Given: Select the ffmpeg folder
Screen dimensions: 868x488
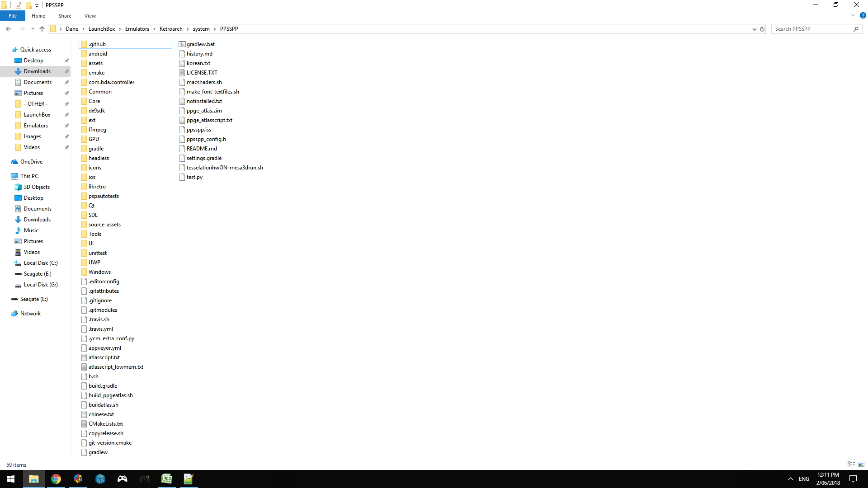Looking at the screenshot, I should 97,130.
